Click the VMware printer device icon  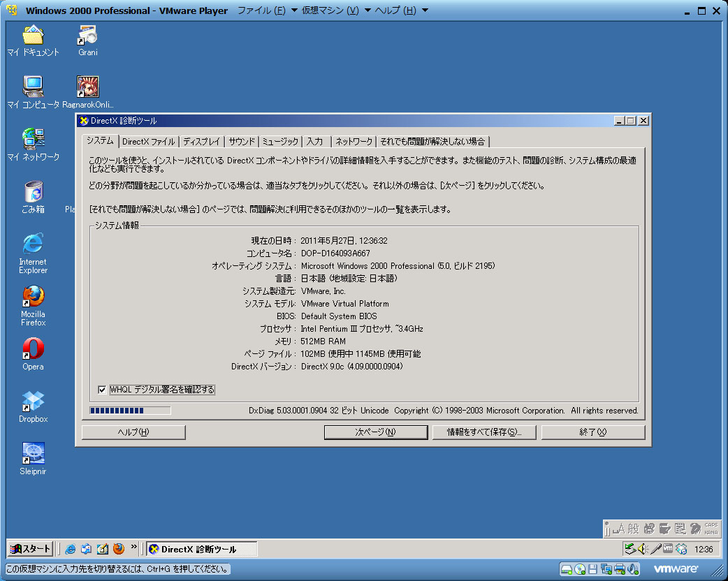[620, 569]
